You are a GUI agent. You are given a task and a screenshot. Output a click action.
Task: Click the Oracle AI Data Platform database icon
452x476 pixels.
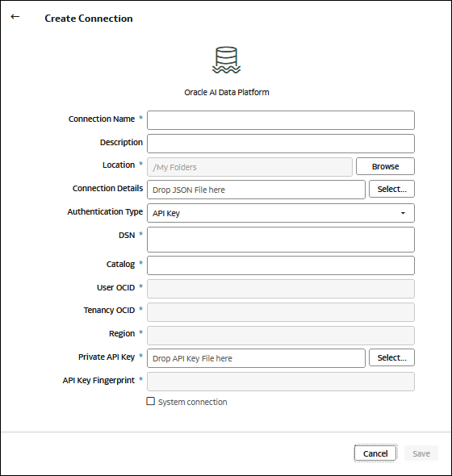[226, 60]
